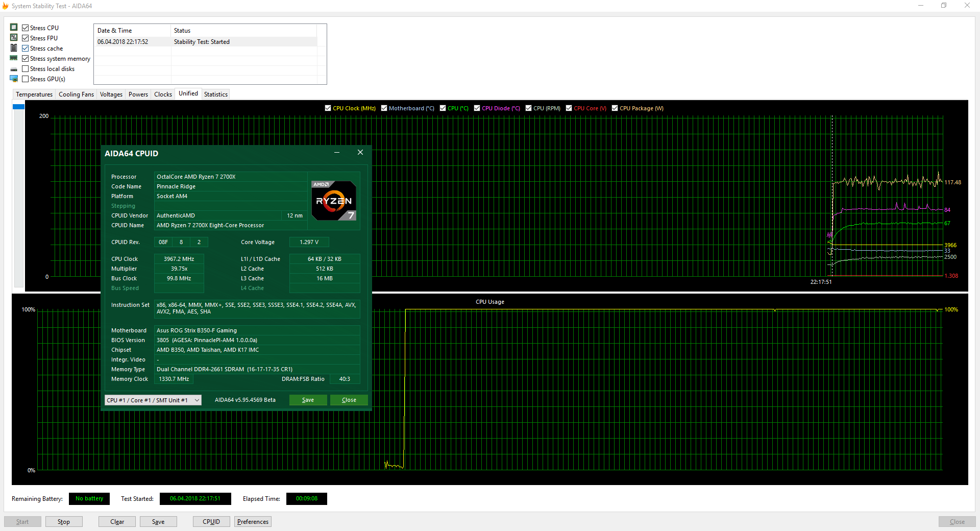Click the Memory Clock value 1330.7 MHz
980x531 pixels.
pyautogui.click(x=174, y=379)
